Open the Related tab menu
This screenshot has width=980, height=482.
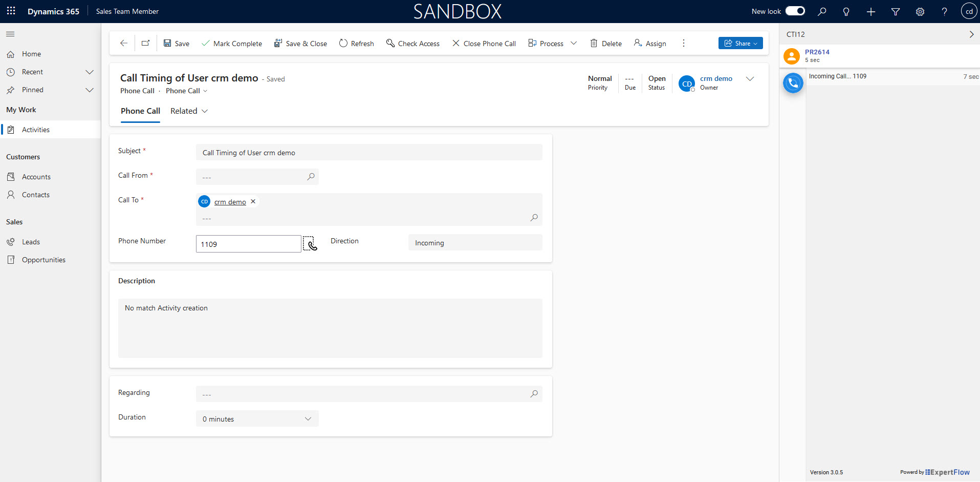tap(189, 111)
